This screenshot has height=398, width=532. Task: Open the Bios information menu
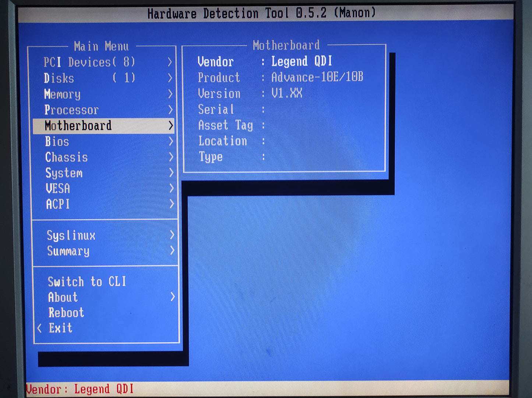coord(57,142)
